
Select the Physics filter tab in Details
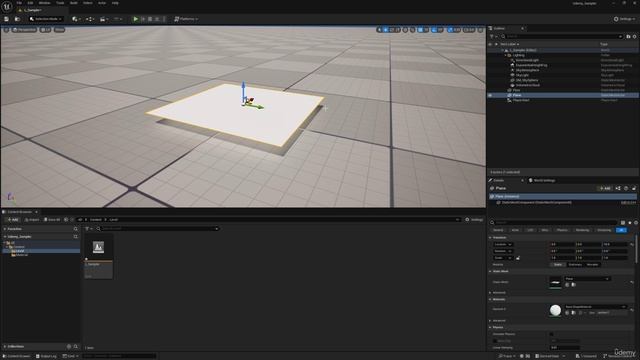562,230
